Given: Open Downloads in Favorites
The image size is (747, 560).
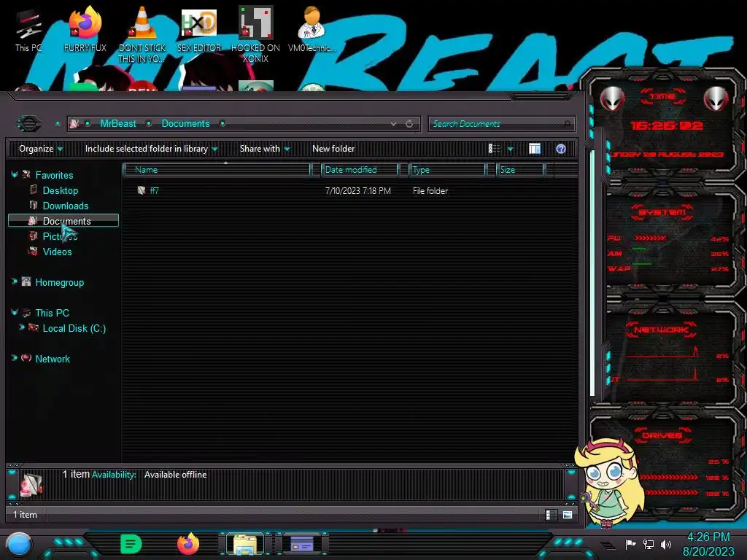Looking at the screenshot, I should point(65,206).
